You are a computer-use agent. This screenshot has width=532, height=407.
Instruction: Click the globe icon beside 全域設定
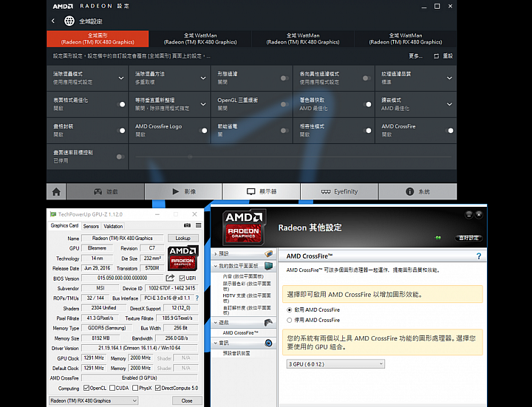pyautogui.click(x=69, y=21)
